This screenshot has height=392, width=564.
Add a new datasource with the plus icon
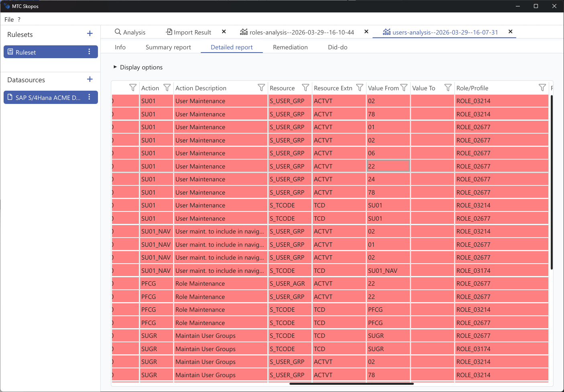(90, 79)
